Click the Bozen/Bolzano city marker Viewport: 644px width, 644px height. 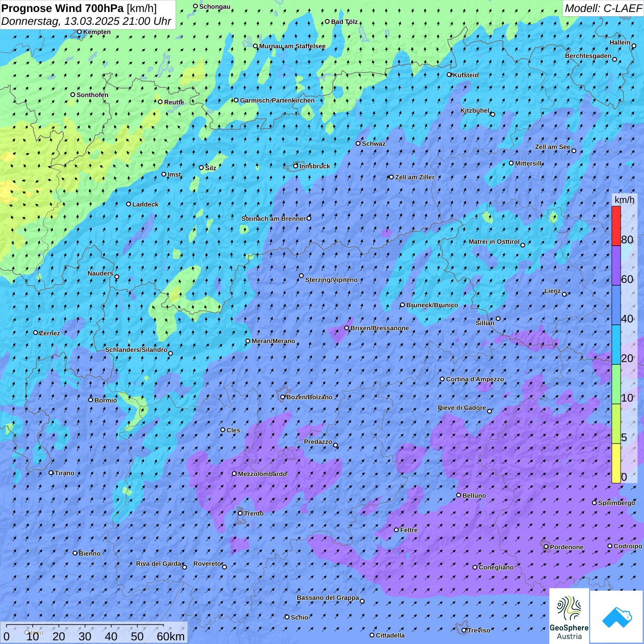coord(283,397)
